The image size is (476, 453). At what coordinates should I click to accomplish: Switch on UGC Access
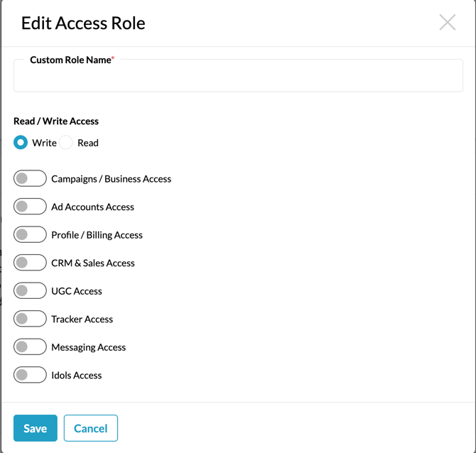click(x=30, y=291)
